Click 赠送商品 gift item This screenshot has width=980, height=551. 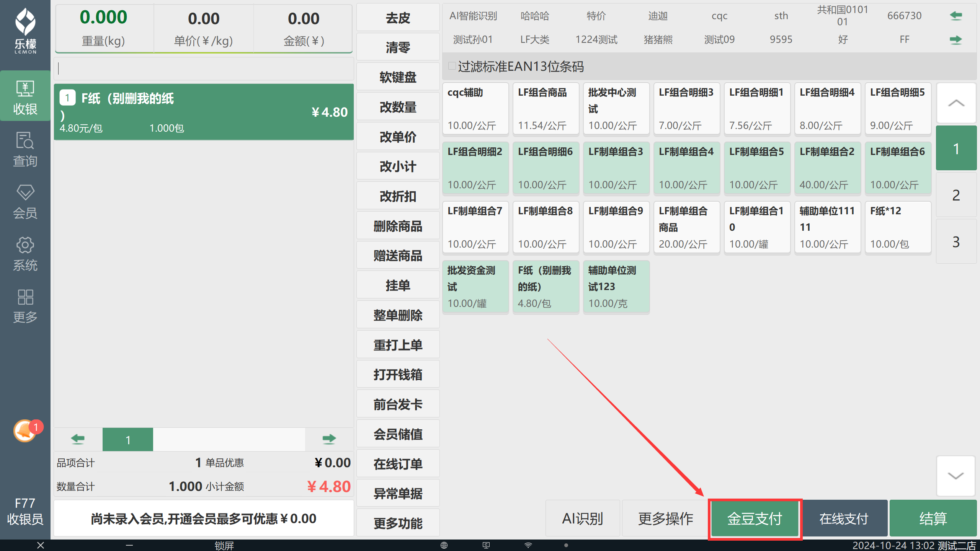click(x=398, y=256)
